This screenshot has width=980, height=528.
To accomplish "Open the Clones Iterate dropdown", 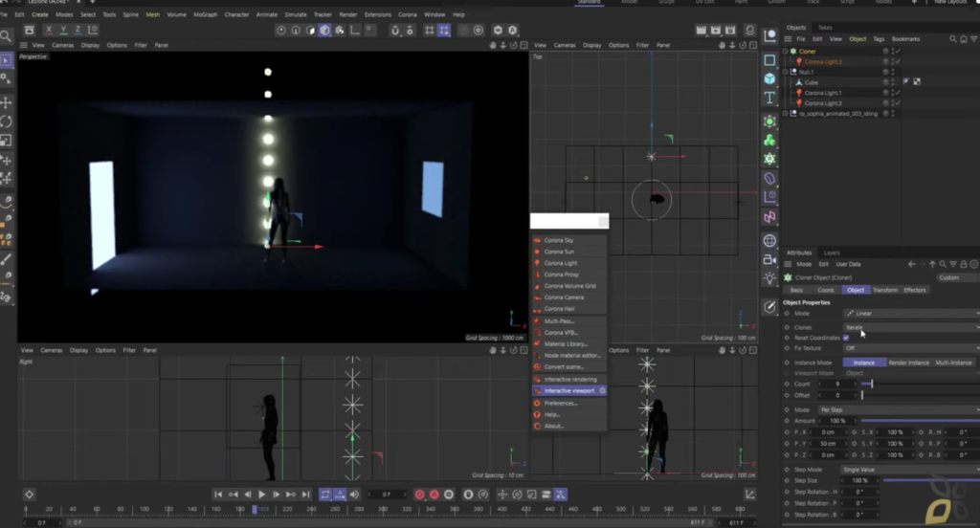I will 911,327.
